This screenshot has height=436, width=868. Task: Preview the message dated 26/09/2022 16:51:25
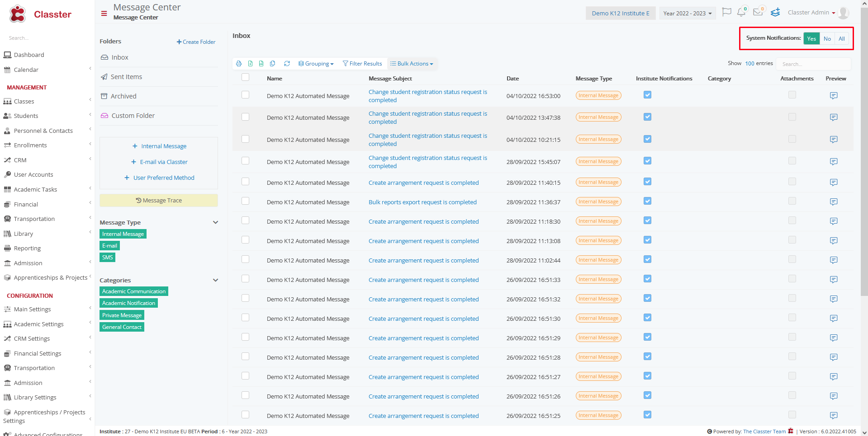pos(834,416)
